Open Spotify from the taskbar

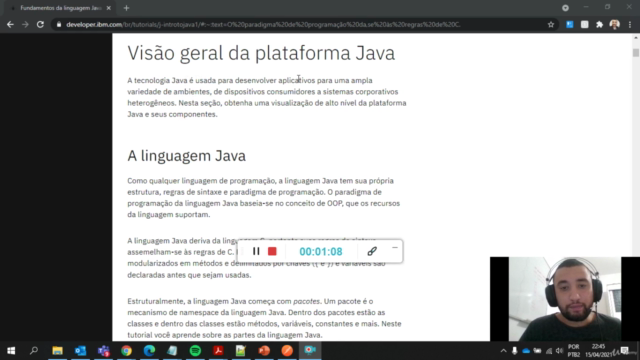[195, 351]
